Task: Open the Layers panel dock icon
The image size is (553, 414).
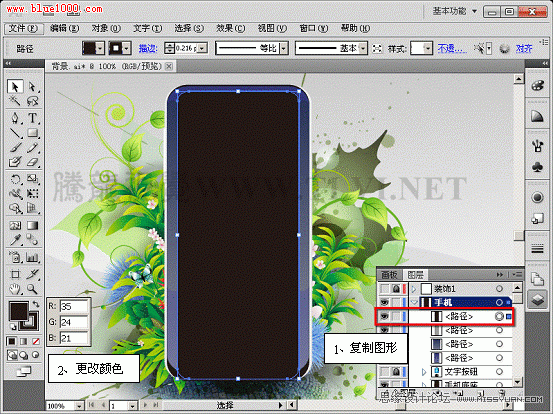Action: pos(537,300)
